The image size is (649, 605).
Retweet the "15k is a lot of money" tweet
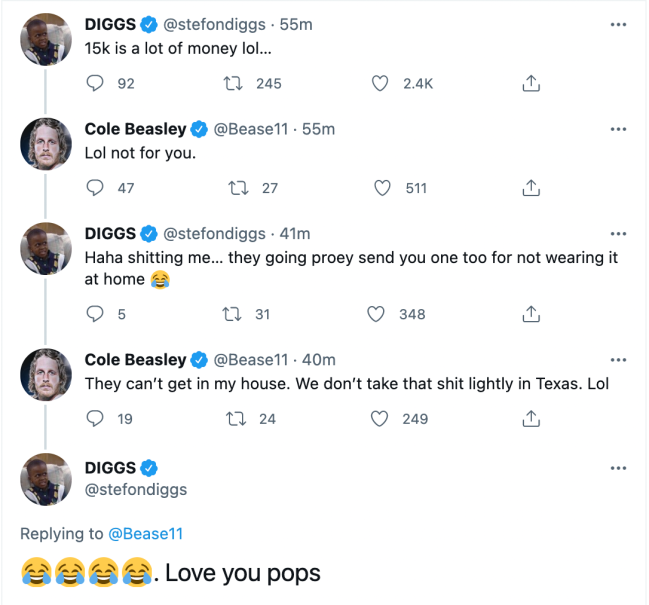point(240,84)
